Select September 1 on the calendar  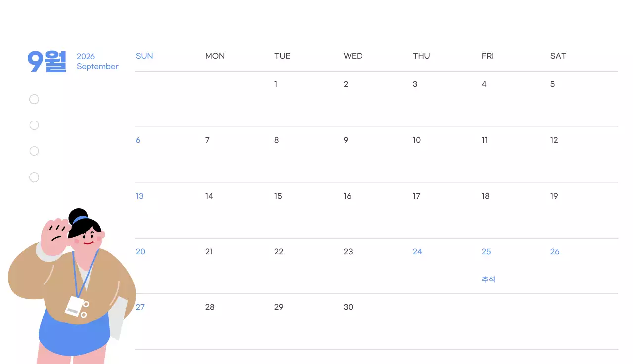(x=276, y=84)
